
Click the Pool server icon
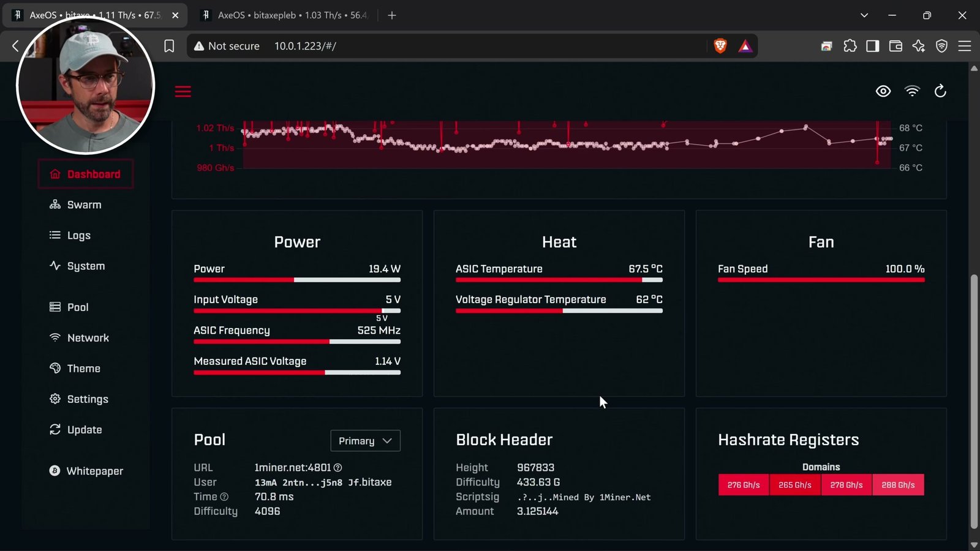pos(55,307)
